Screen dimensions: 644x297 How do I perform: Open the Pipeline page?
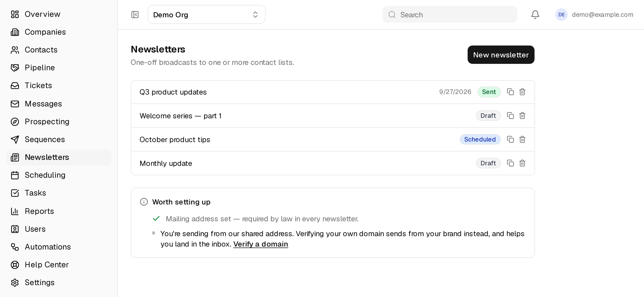(x=59, y=68)
